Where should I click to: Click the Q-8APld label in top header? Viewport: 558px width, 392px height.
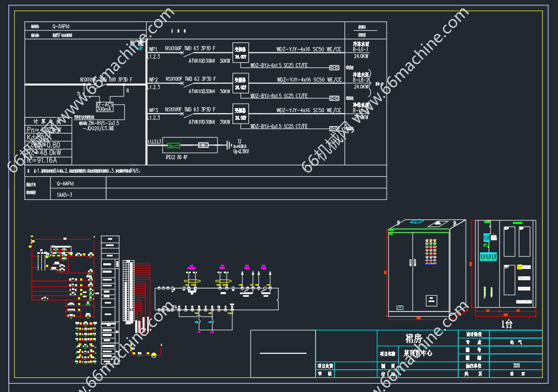tap(61, 26)
